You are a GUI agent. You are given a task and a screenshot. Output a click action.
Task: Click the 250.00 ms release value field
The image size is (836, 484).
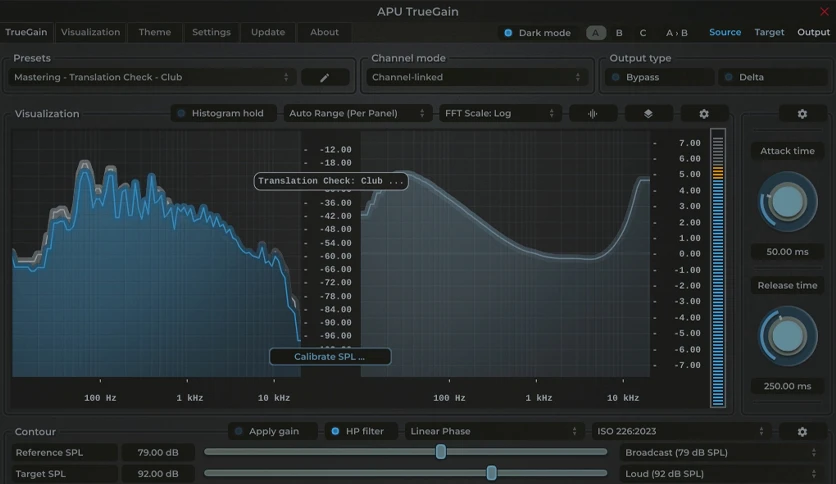(x=787, y=386)
